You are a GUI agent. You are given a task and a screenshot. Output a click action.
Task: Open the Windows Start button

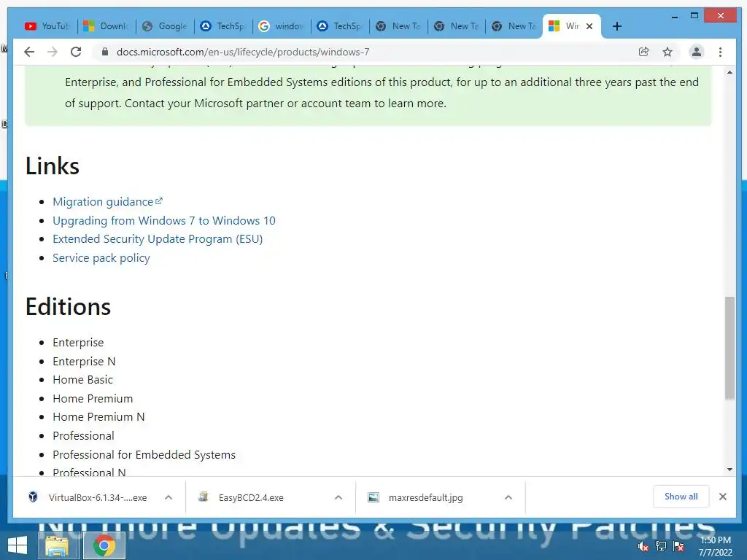pos(18,545)
